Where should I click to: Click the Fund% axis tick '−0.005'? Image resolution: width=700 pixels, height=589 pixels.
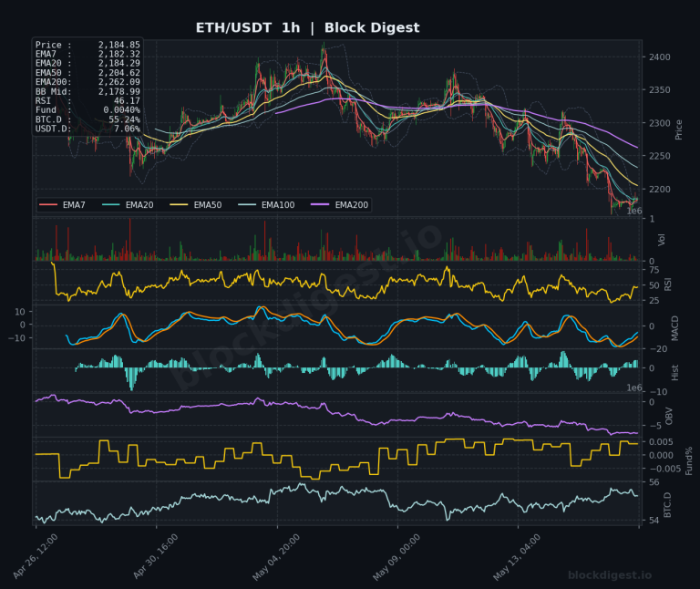(x=664, y=469)
